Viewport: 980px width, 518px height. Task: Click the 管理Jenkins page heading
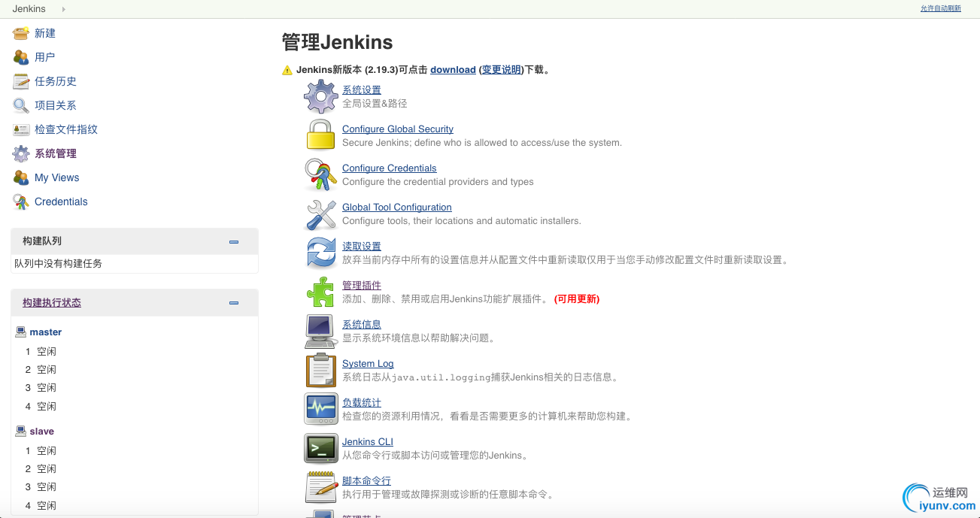(x=337, y=42)
